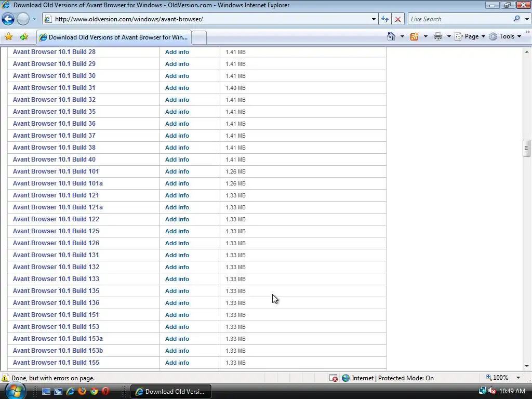Click the browser Back arrow button
This screenshot has height=399, width=532.
[8, 19]
